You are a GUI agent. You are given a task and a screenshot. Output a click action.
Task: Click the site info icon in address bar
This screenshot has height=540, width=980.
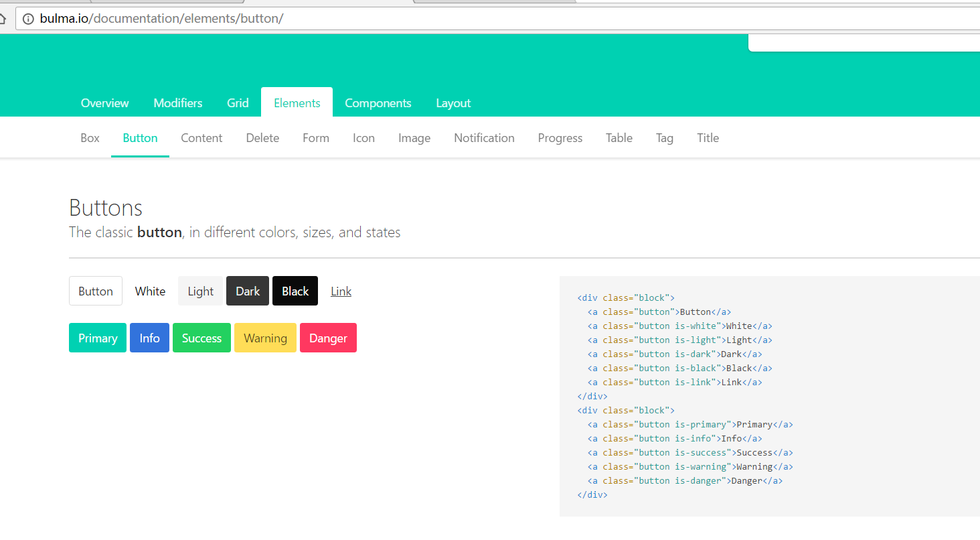[28, 19]
